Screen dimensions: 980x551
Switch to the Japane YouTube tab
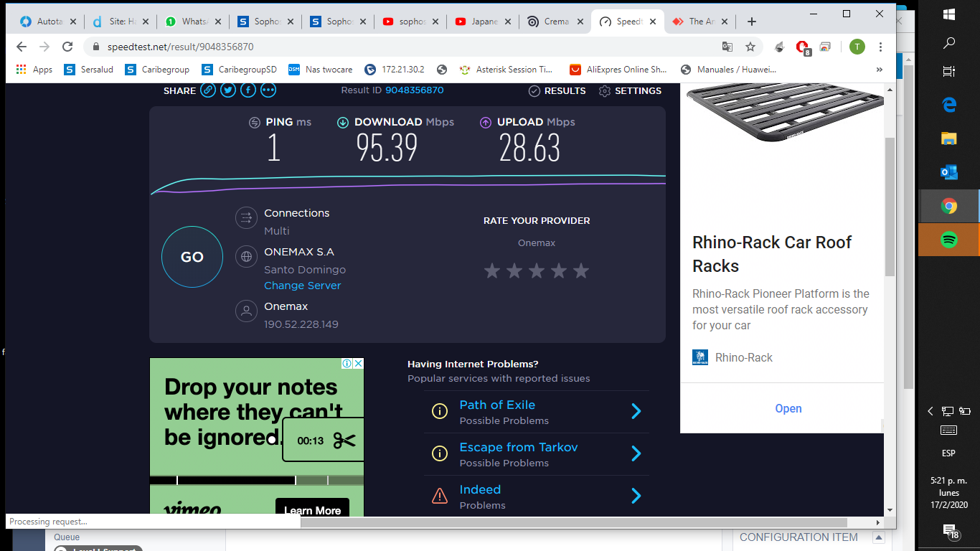click(x=483, y=22)
